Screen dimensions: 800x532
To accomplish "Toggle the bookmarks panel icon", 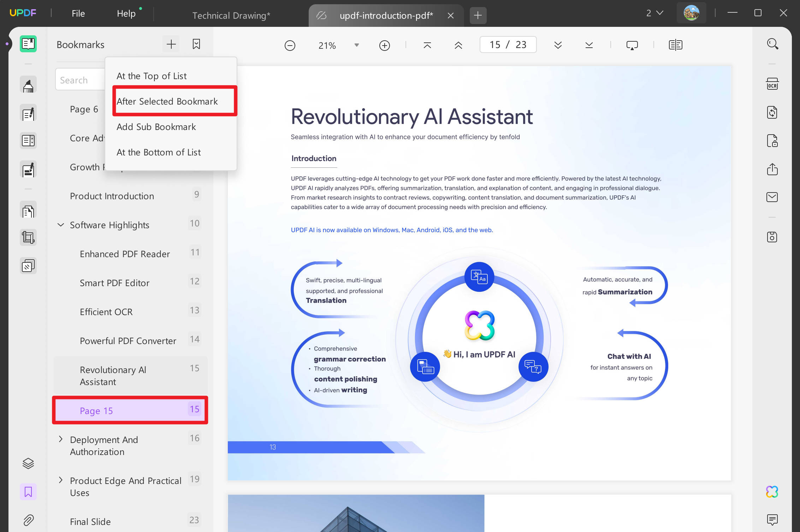I will coord(28,491).
